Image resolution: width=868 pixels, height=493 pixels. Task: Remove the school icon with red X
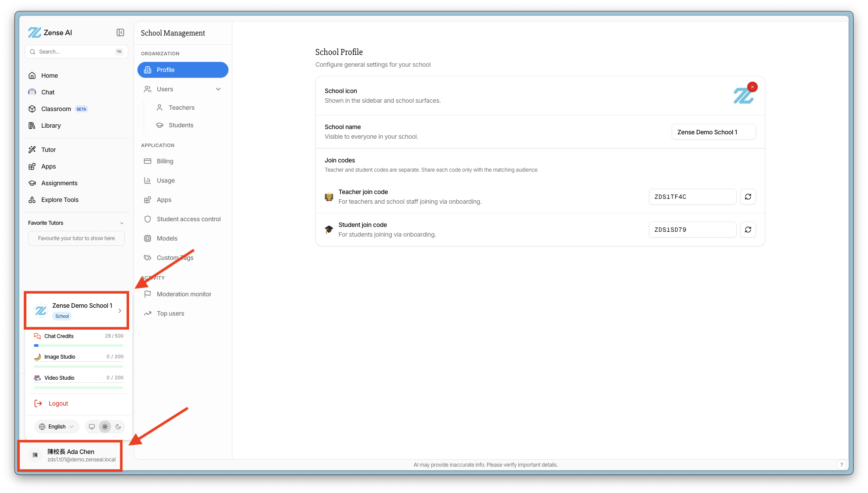[752, 87]
